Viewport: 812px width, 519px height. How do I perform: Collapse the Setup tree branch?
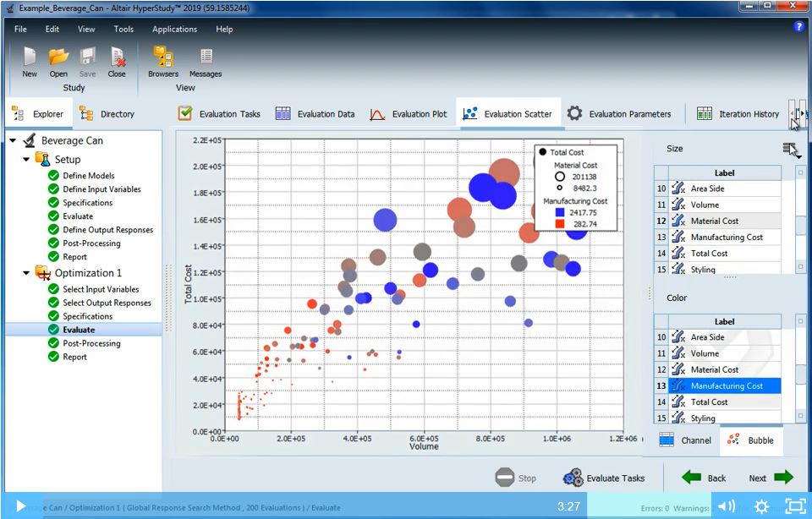point(26,158)
